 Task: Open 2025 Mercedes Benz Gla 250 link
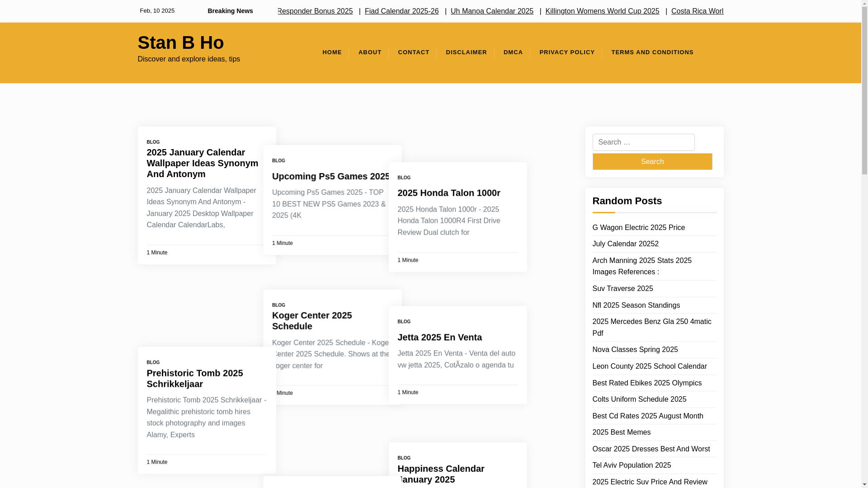coord(651,327)
